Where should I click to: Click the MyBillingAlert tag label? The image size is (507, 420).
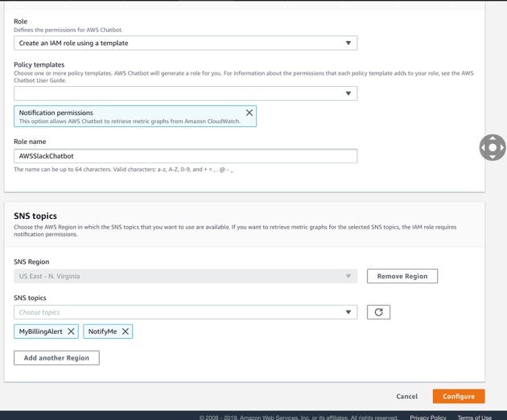pyautogui.click(x=41, y=331)
